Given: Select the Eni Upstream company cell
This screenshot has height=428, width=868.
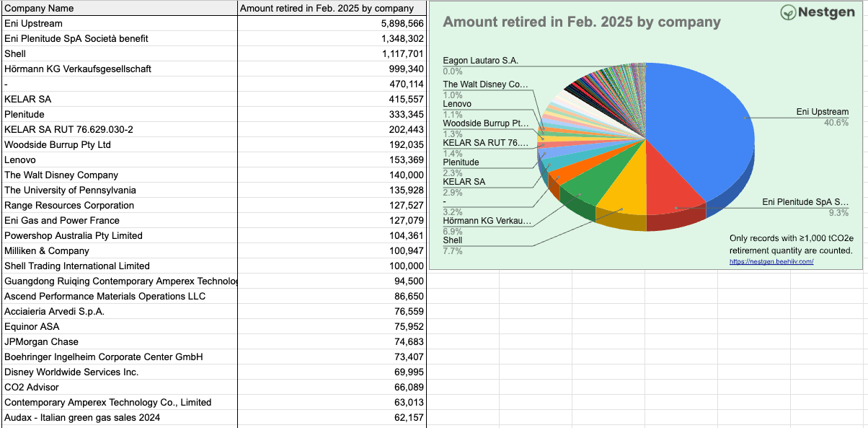Looking at the screenshot, I should tap(119, 24).
